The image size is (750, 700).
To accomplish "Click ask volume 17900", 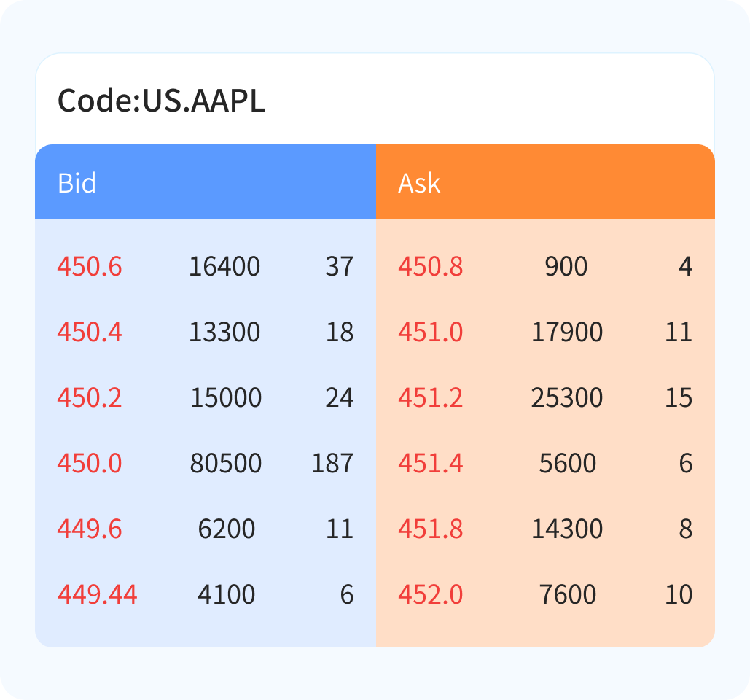I will click(567, 332).
